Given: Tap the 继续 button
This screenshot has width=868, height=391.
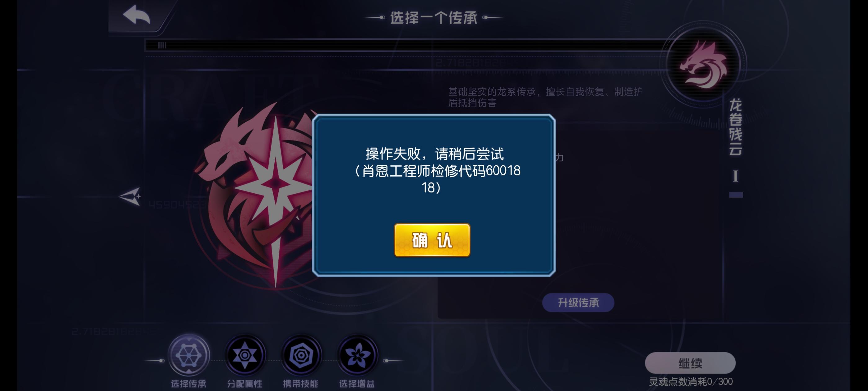Looking at the screenshot, I should pos(690,363).
